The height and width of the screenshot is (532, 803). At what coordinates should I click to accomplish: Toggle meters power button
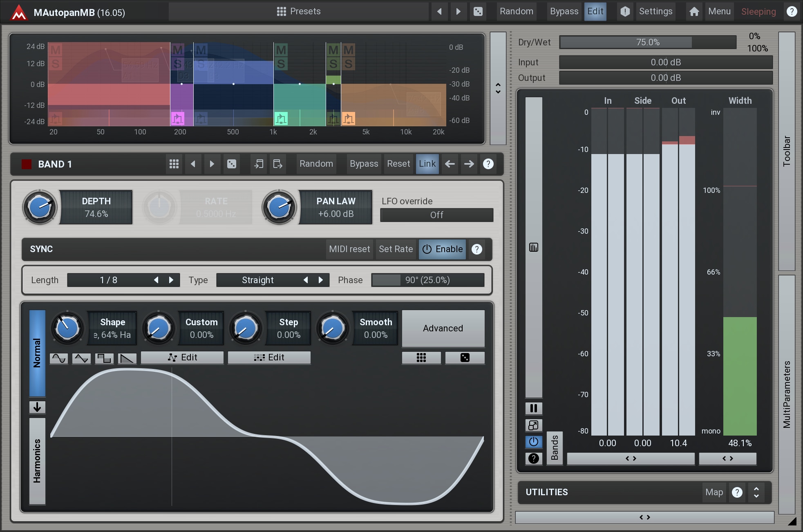point(534,442)
